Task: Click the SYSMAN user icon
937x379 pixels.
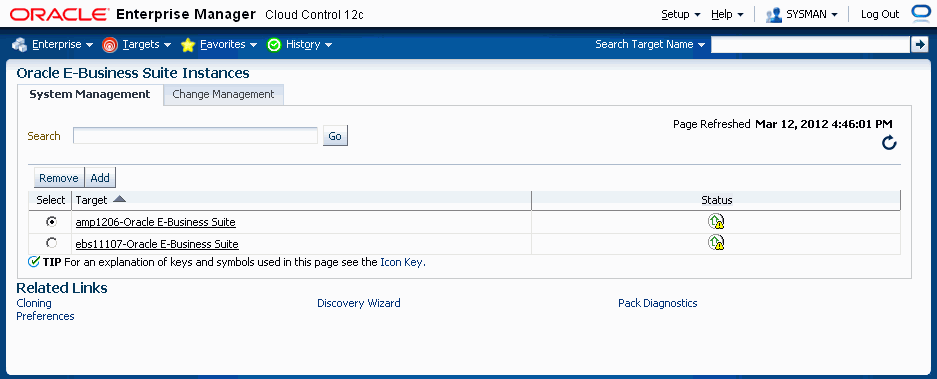Action: [x=774, y=15]
